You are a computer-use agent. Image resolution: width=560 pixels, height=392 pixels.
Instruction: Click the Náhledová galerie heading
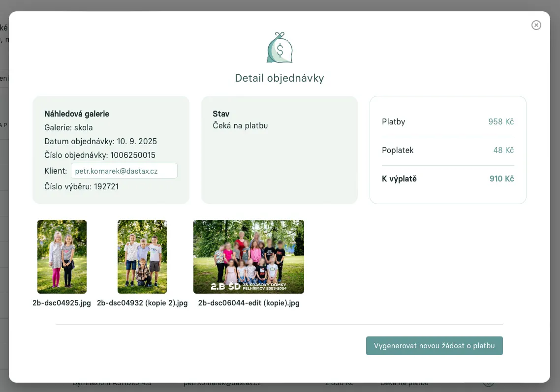[77, 114]
